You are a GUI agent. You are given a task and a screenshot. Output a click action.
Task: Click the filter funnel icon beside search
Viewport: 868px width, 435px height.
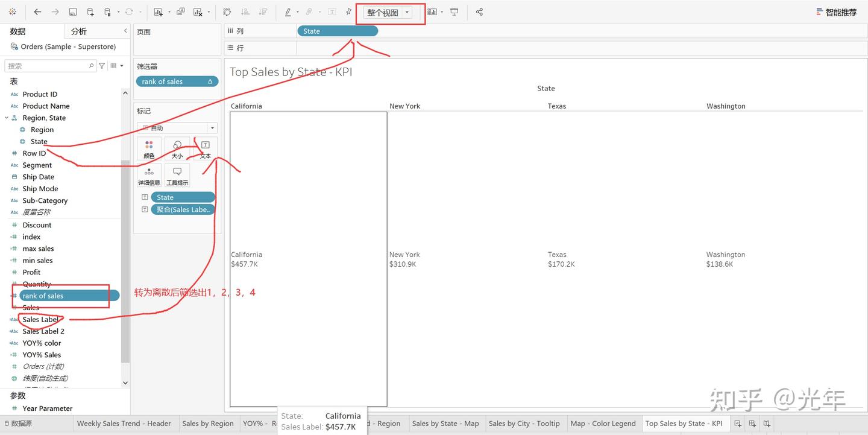pos(102,66)
